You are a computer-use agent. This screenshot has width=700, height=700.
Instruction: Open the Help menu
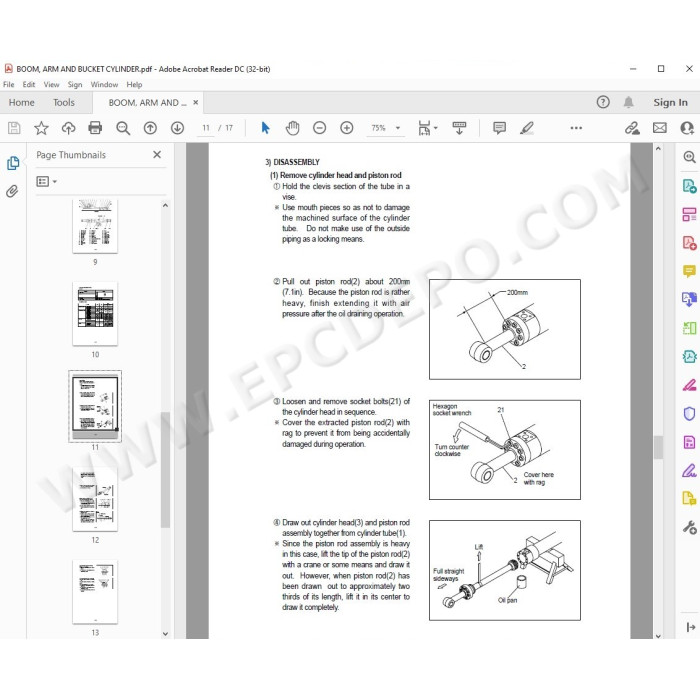(x=134, y=84)
